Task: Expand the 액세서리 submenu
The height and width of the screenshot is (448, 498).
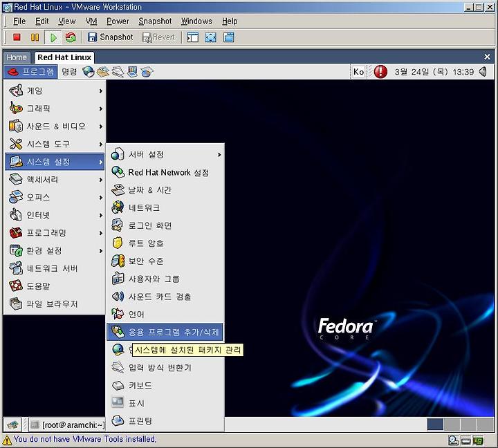Action: 55,180
